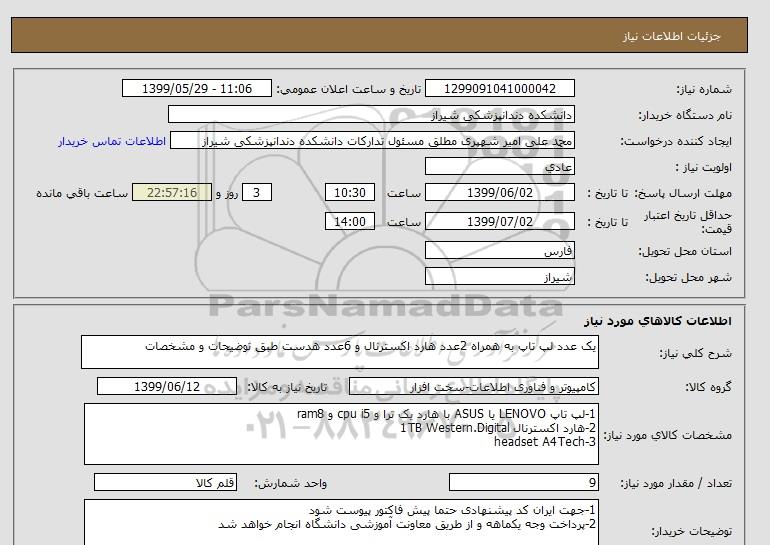Click the label مهلت ارسال پاسخ
The image size is (770, 545).
click(x=683, y=193)
